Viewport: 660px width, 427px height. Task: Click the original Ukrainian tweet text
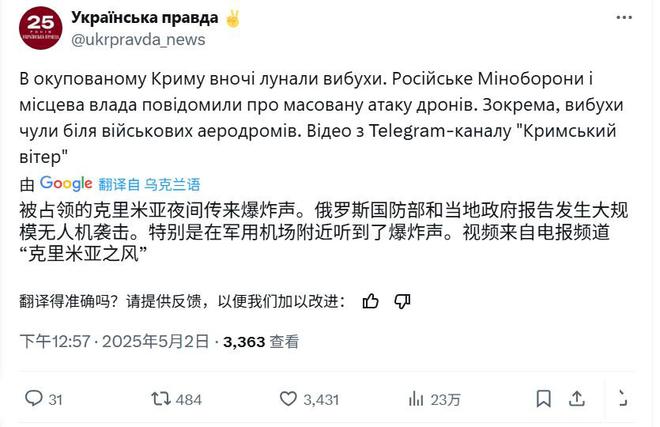pos(321,118)
